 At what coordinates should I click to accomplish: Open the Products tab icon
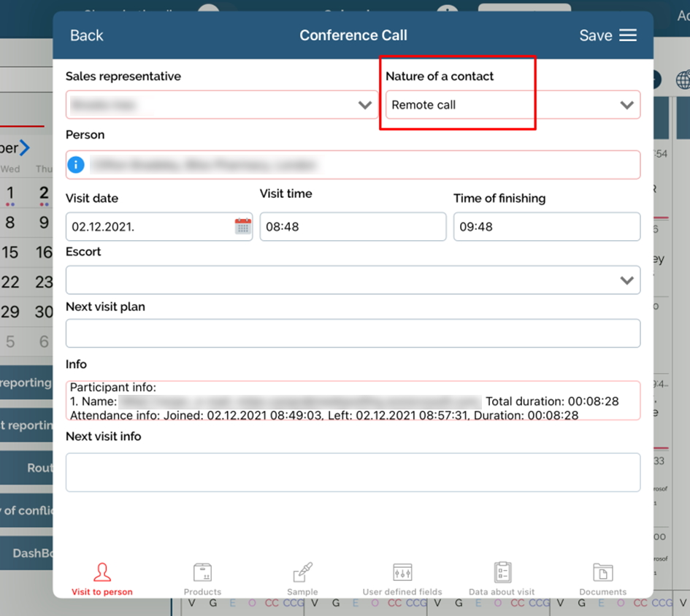pos(202,573)
